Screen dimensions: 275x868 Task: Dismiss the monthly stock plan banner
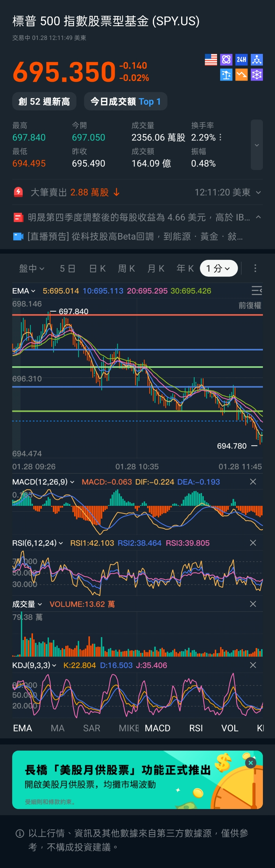pyautogui.click(x=251, y=763)
